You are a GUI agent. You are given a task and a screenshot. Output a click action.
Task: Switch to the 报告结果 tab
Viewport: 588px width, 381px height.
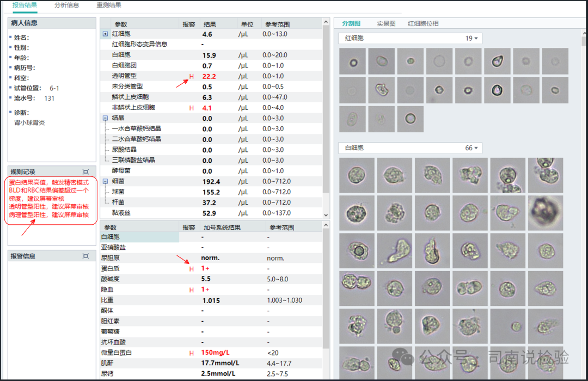pos(24,5)
